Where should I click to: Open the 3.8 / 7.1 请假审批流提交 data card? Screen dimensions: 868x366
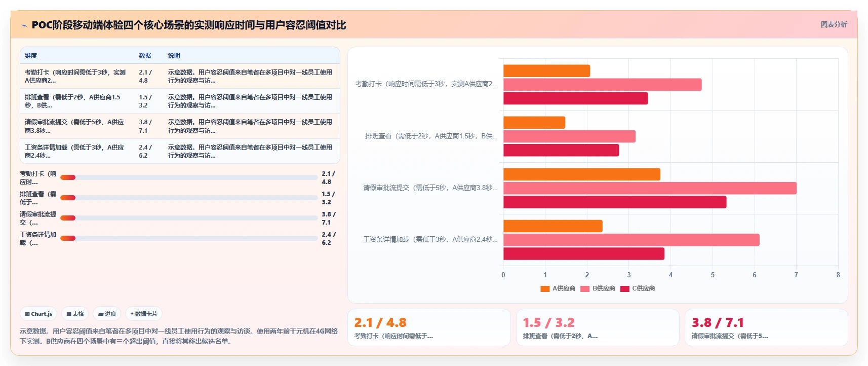coord(766,327)
